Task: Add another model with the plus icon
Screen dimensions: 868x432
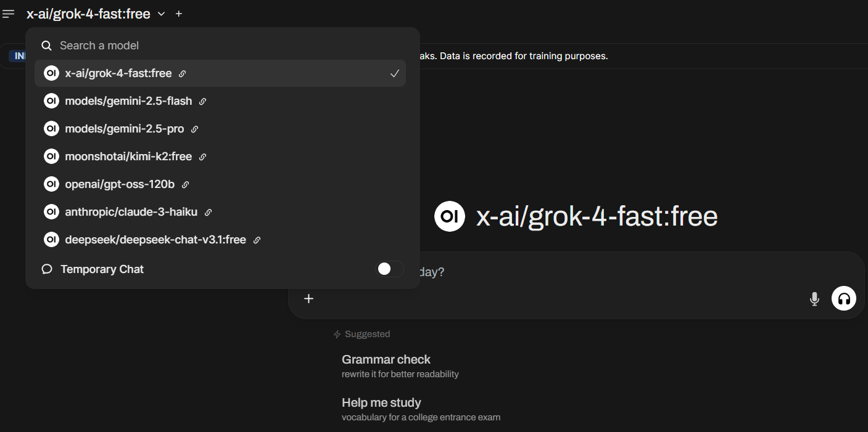Action: tap(179, 14)
